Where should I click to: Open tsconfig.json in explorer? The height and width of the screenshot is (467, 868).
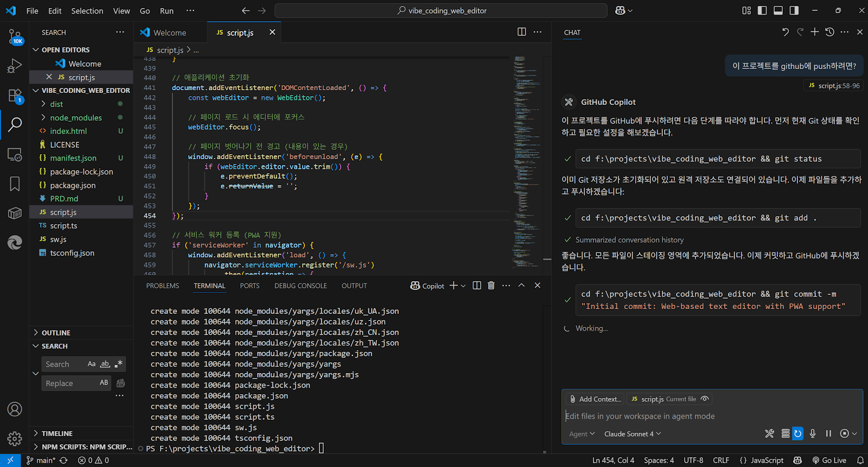pos(72,253)
